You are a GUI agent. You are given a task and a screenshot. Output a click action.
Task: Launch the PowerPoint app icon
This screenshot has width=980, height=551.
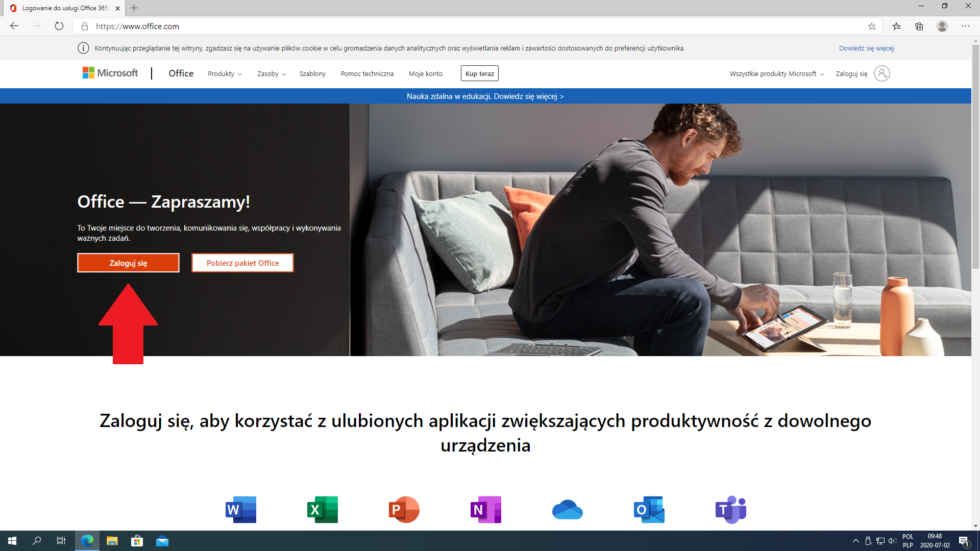404,509
